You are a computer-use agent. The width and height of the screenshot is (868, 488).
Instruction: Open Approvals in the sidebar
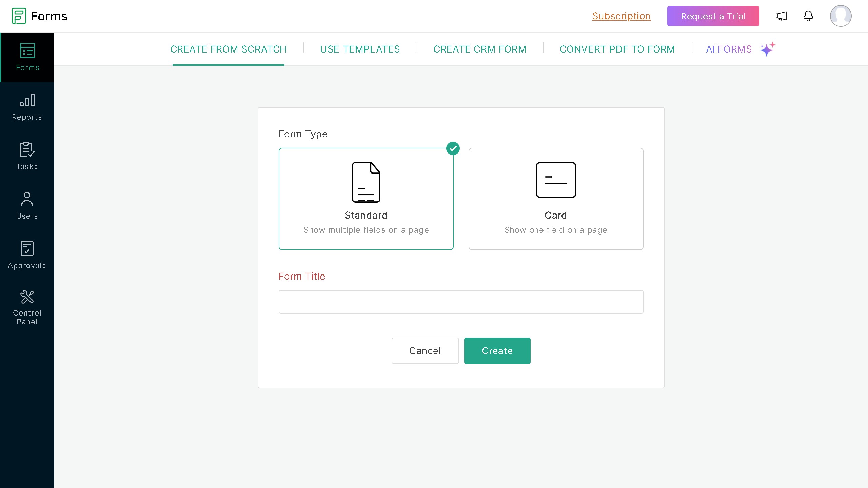27,255
